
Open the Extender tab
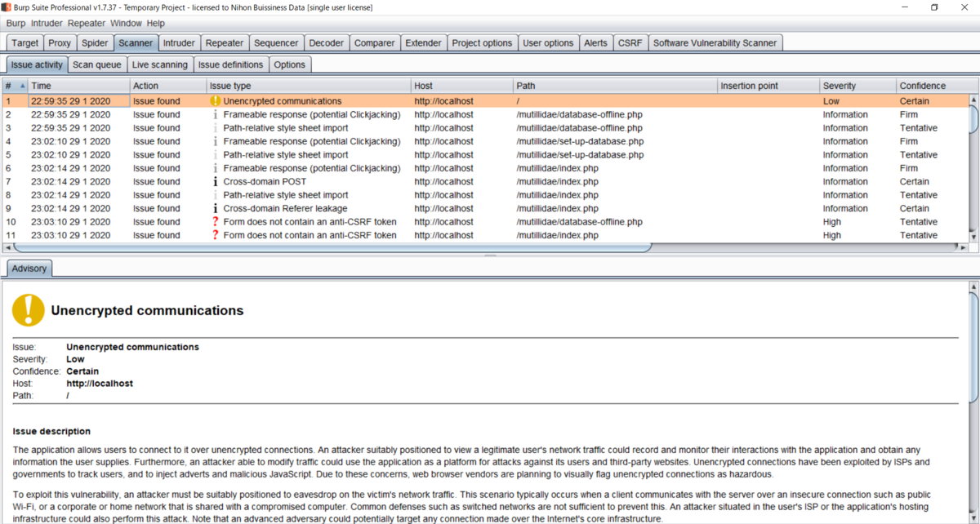423,42
